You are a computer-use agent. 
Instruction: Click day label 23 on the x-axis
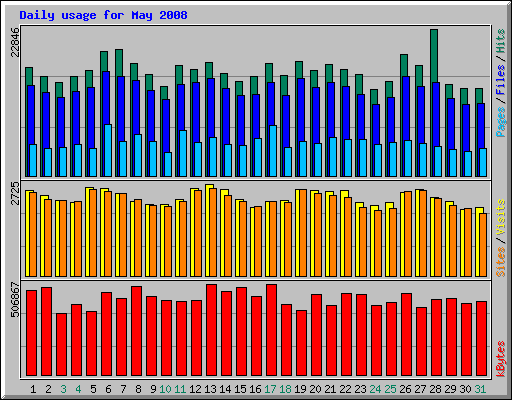(360, 389)
